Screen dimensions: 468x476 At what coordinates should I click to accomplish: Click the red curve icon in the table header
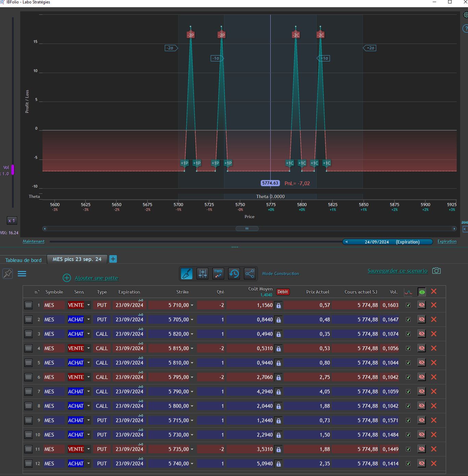point(408,292)
